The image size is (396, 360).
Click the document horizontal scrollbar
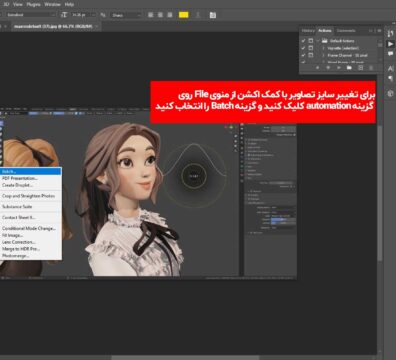(185, 357)
